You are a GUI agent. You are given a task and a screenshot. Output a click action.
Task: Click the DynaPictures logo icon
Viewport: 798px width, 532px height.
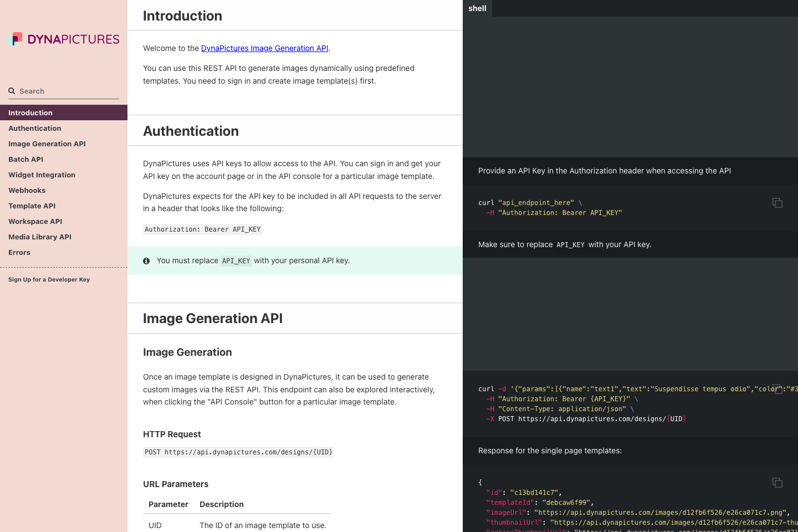click(16, 39)
